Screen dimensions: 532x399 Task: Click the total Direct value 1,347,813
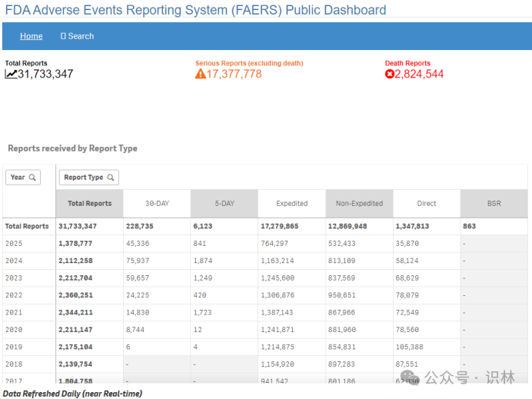tap(412, 226)
